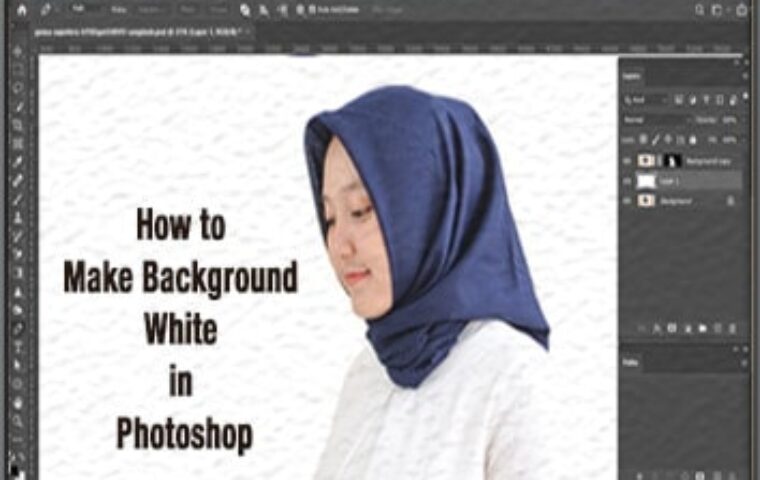Image resolution: width=760 pixels, height=480 pixels.
Task: Click the foreground color swatch
Action: (x=15, y=469)
